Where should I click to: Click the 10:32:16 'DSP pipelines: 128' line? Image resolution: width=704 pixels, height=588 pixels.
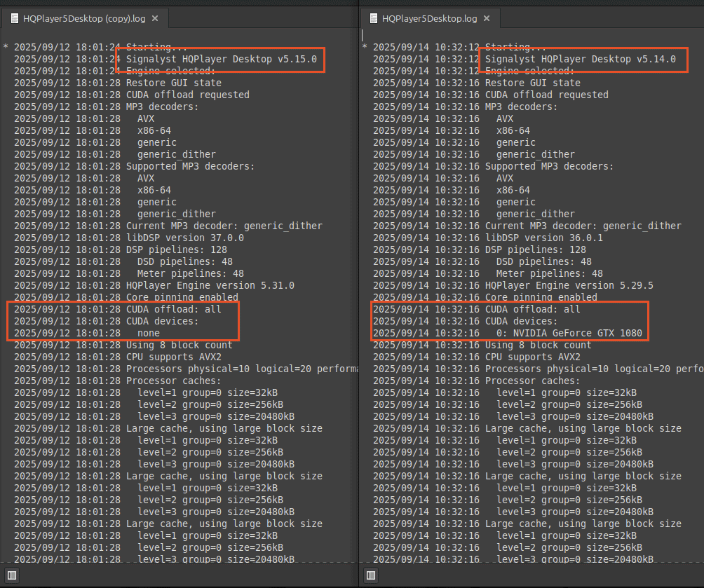click(480, 249)
